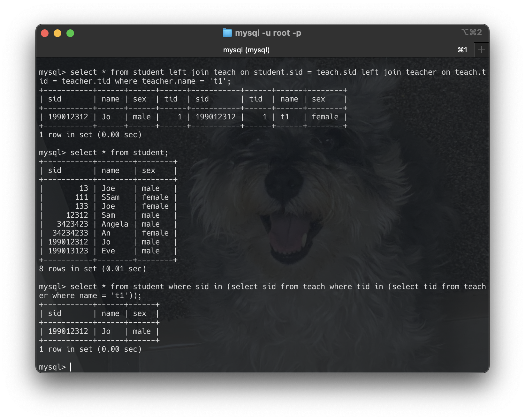Click the teacher name "t1" in the first result
The width and height of the screenshot is (525, 420).
(285, 117)
